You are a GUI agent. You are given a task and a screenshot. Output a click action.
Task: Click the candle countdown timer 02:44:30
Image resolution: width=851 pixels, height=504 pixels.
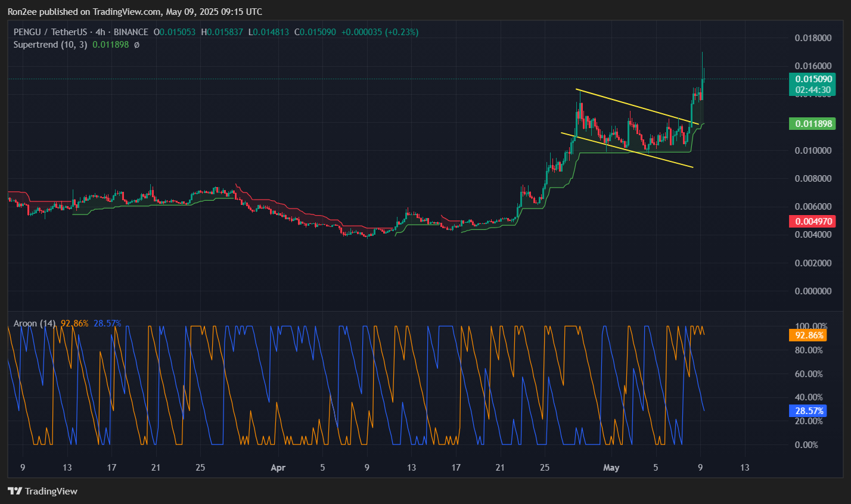813,90
